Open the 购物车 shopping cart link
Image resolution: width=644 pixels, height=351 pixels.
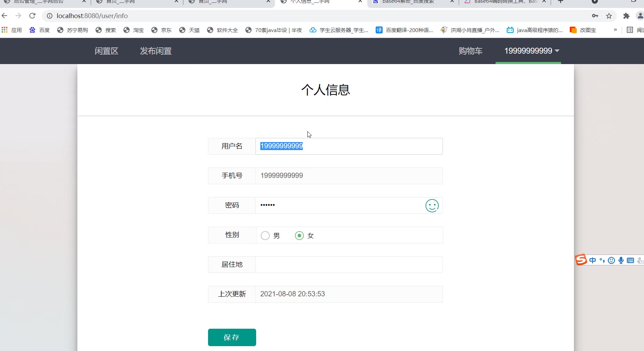pyautogui.click(x=470, y=51)
